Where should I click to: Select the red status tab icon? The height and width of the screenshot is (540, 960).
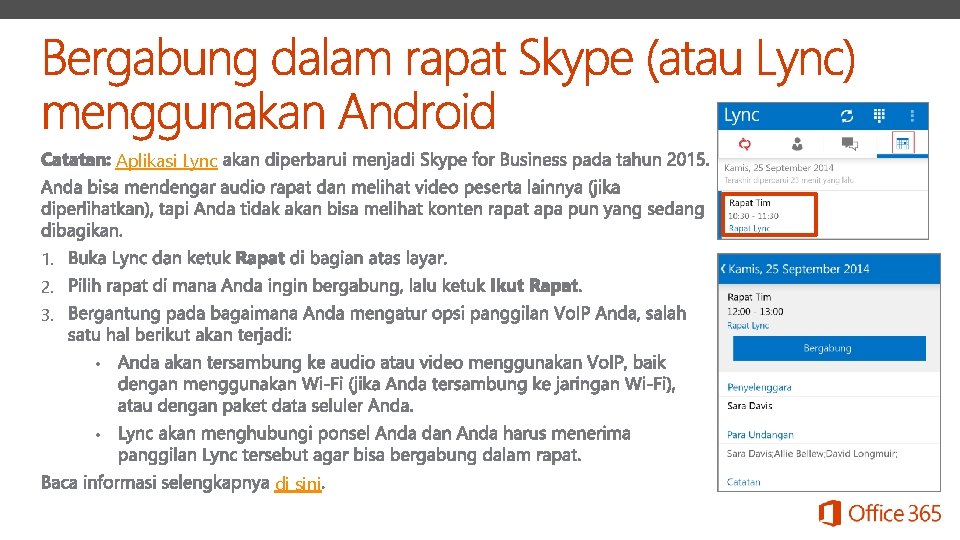click(744, 144)
